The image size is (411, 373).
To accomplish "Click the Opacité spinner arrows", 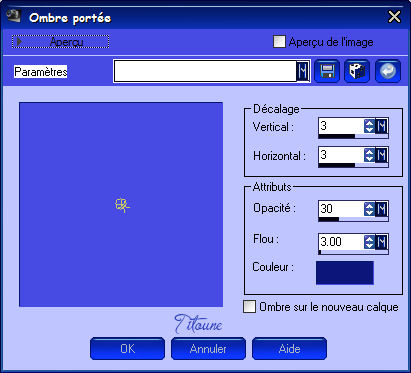I will tap(369, 209).
